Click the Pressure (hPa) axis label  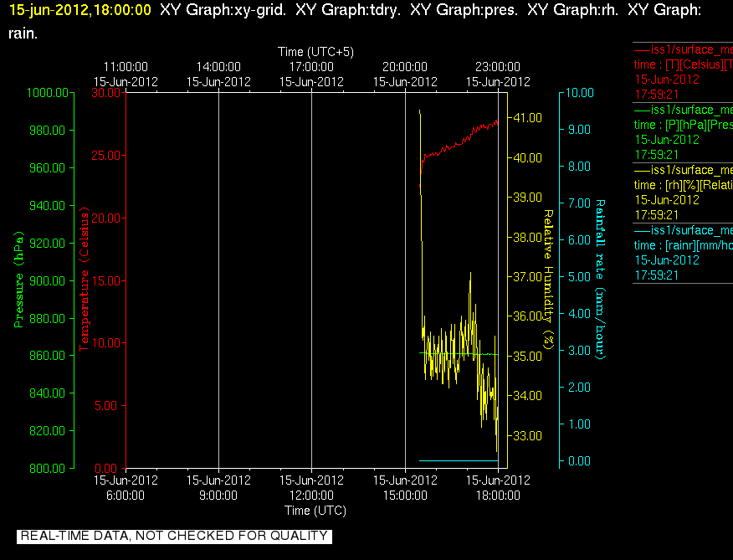18,280
